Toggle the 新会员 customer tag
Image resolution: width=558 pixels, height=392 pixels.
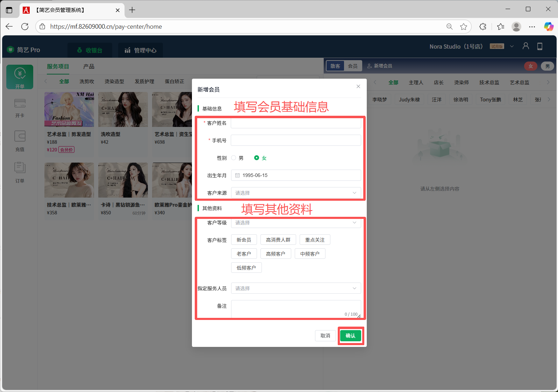pos(244,240)
